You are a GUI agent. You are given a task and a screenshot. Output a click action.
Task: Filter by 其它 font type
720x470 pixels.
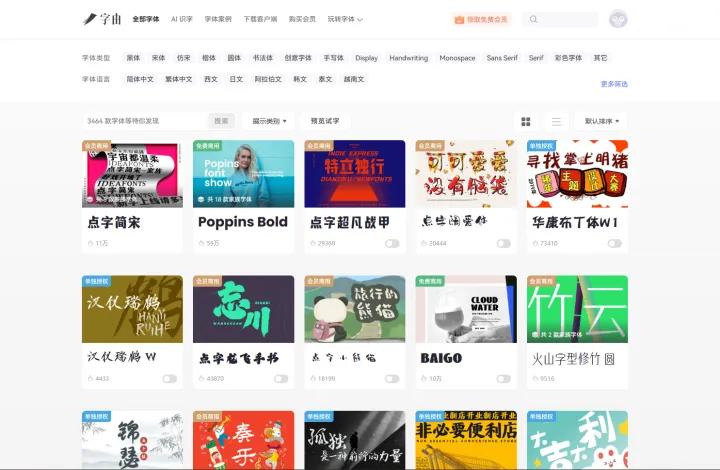click(x=600, y=58)
